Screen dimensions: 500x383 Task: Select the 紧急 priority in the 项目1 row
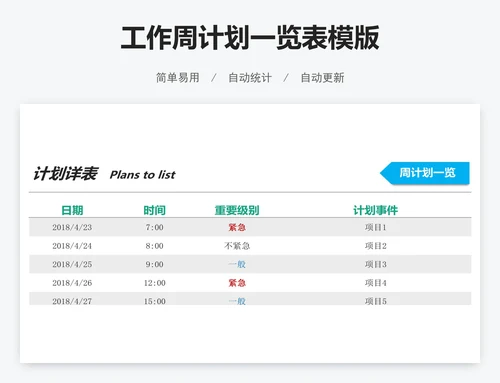237,227
